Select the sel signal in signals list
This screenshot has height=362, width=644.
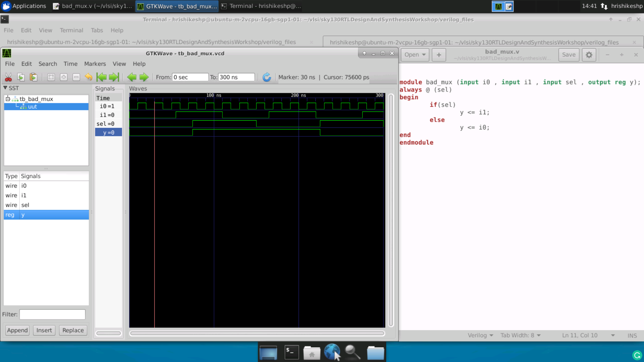click(25, 205)
